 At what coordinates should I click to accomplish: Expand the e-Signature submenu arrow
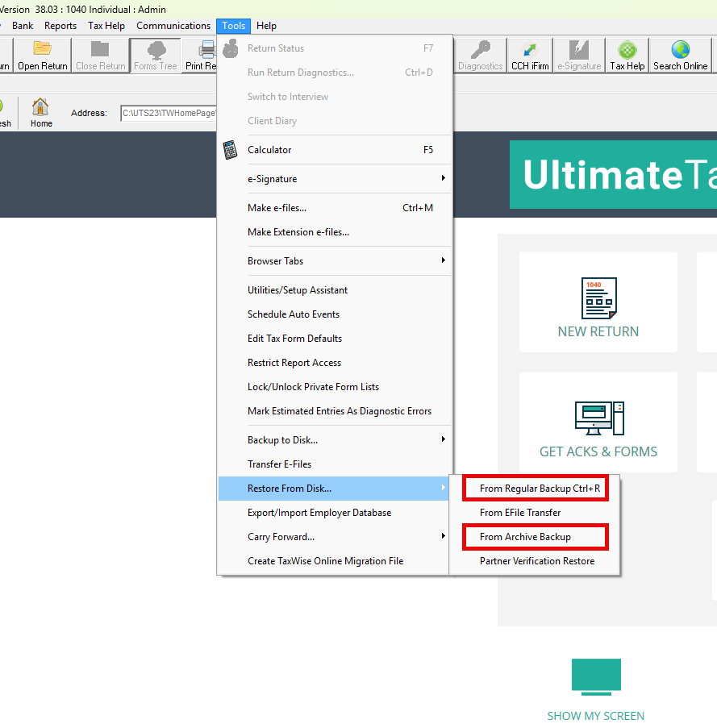(x=444, y=178)
